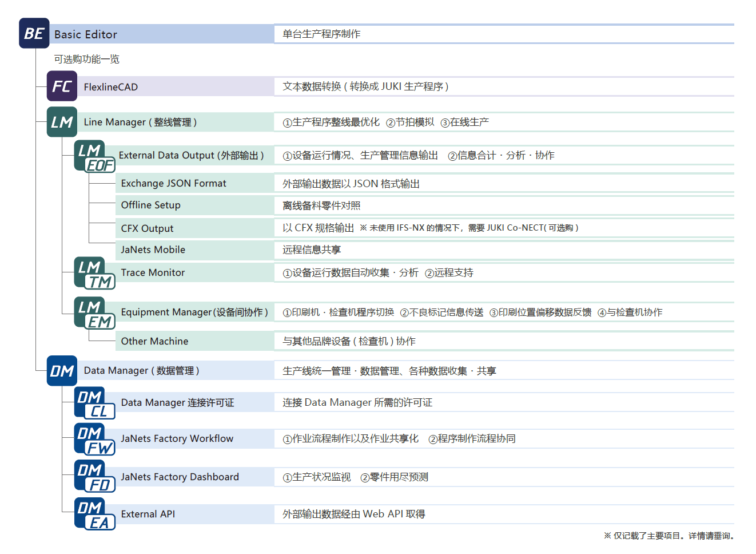
Task: Click the CFX Output row label
Action: pyautogui.click(x=147, y=228)
